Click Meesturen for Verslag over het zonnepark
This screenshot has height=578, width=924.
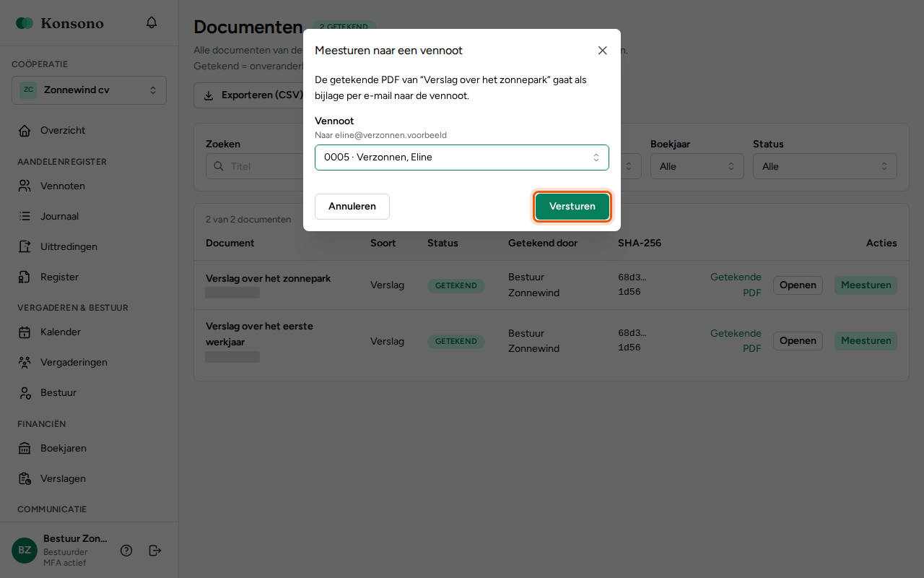tap(866, 285)
